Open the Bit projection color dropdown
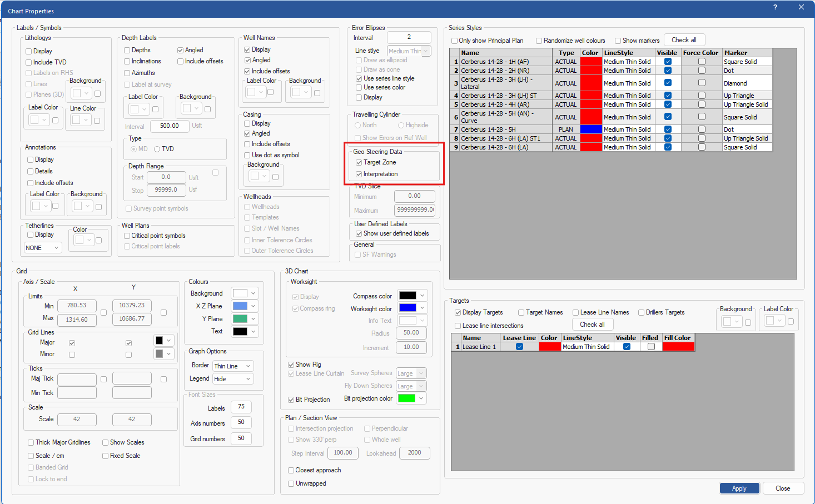 coord(421,398)
